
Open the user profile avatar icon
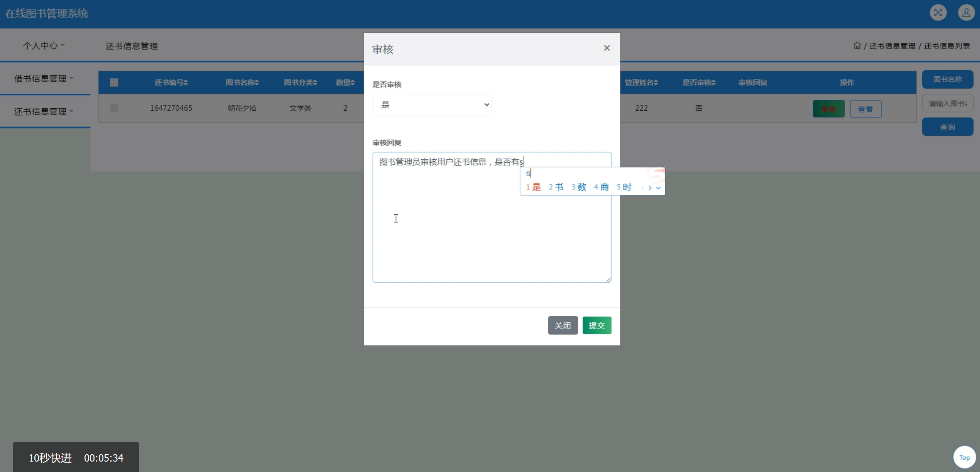click(x=966, y=13)
